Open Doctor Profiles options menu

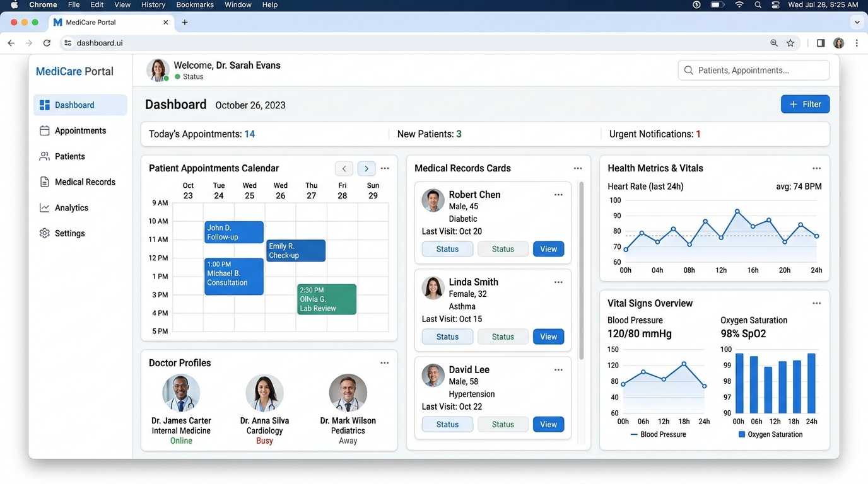(x=385, y=363)
